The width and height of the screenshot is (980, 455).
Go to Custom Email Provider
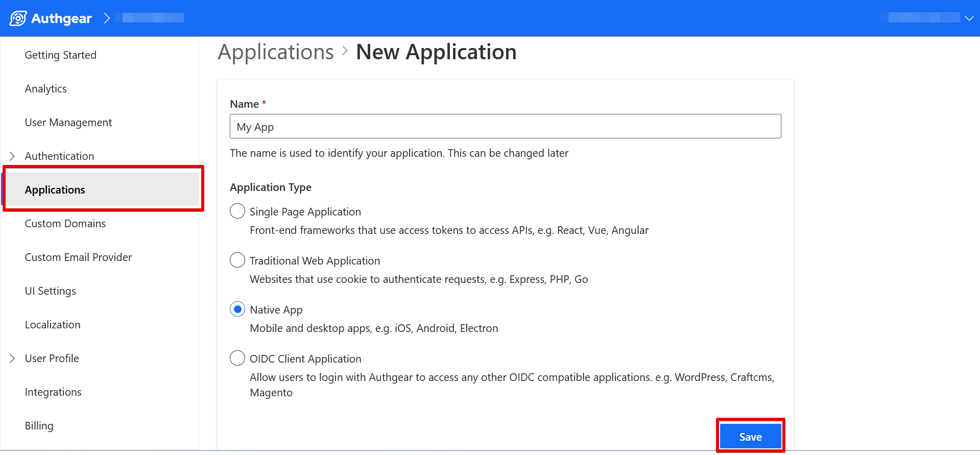[78, 257]
